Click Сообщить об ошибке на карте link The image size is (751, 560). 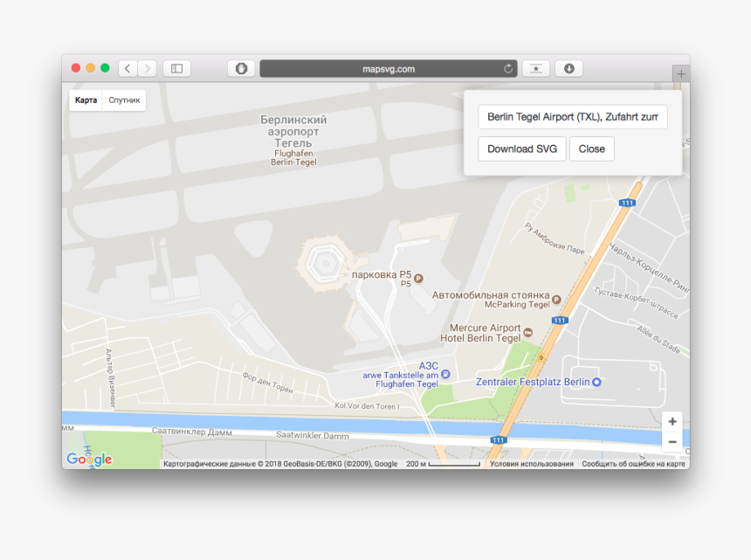coord(634,464)
